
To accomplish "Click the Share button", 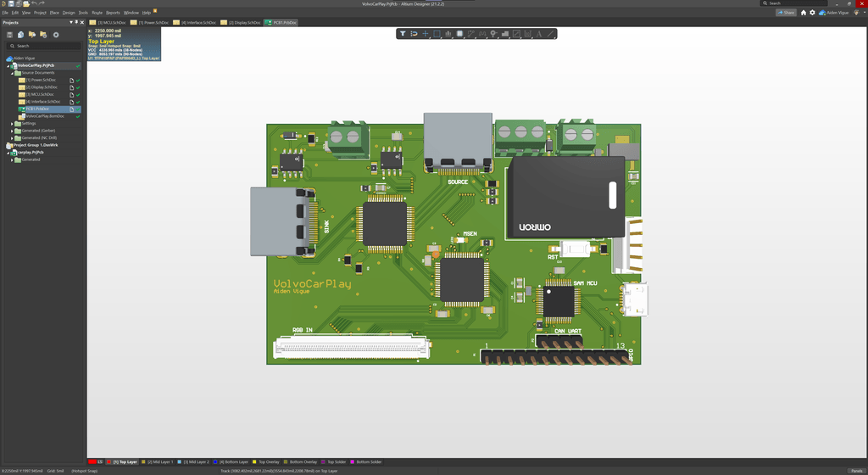I will [786, 12].
